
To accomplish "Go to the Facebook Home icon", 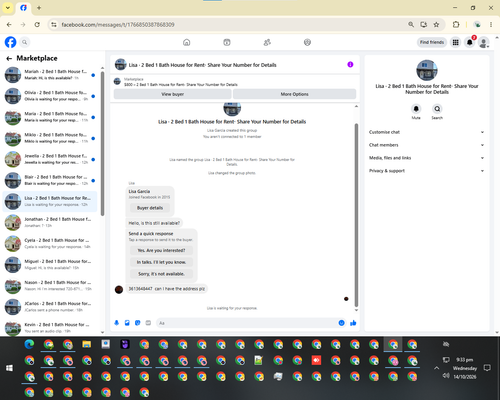I will tap(187, 42).
